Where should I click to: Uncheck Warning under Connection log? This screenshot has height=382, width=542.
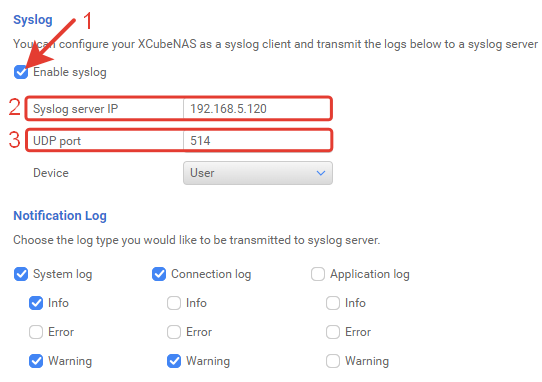tap(174, 361)
